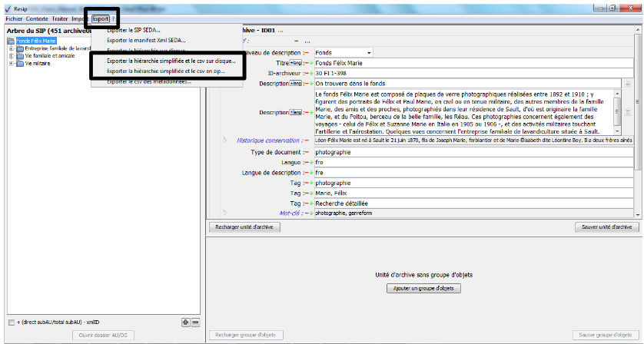Screen dimensions: 644x344
Task: Click the minus icon below the tree
Action: (x=195, y=322)
